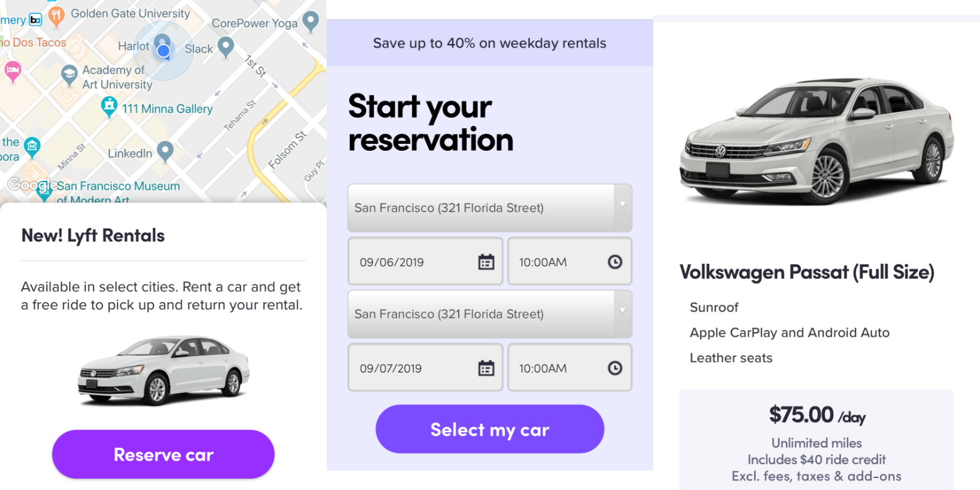This screenshot has height=490, width=980.
Task: Tap the 111 Minna Gallery map marker
Action: (x=109, y=107)
